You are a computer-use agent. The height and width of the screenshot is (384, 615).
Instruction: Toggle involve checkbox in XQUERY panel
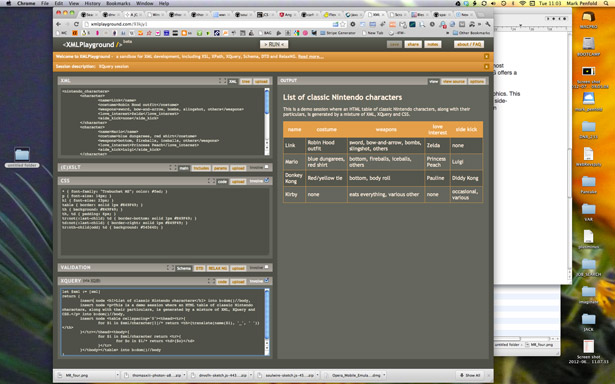(267, 281)
